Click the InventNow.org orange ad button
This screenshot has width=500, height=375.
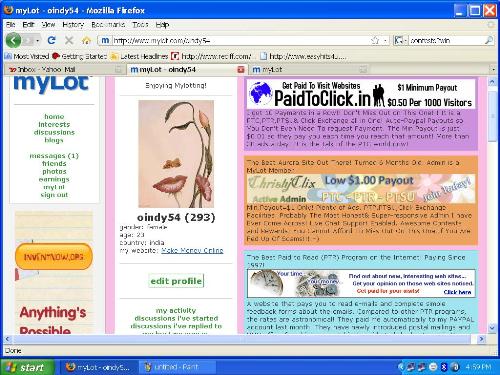pyautogui.click(x=54, y=257)
